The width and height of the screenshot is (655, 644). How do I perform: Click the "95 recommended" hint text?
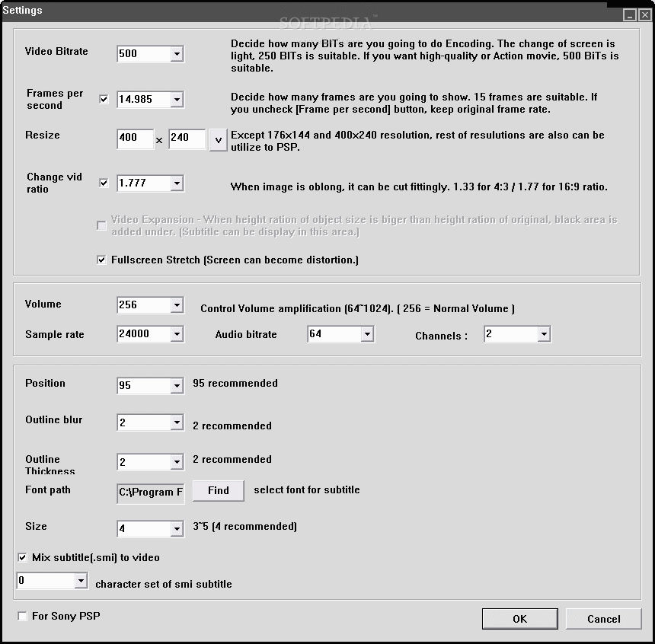[235, 383]
